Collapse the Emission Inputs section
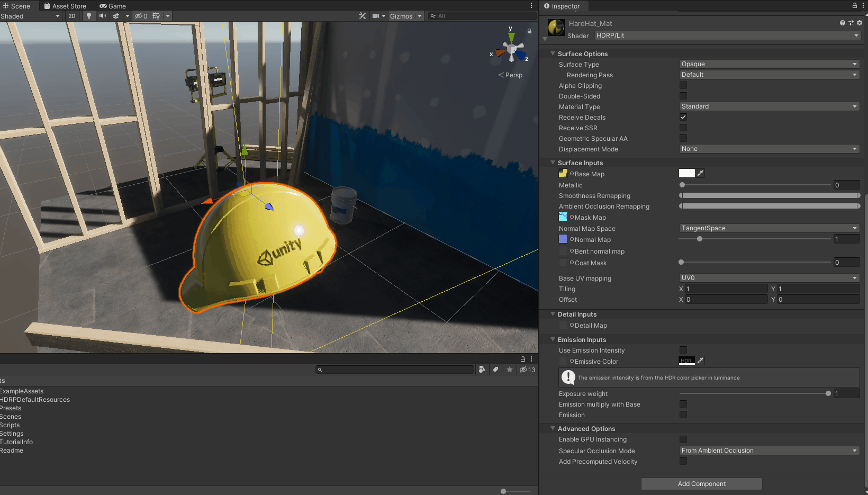The height and width of the screenshot is (495, 868). click(553, 339)
